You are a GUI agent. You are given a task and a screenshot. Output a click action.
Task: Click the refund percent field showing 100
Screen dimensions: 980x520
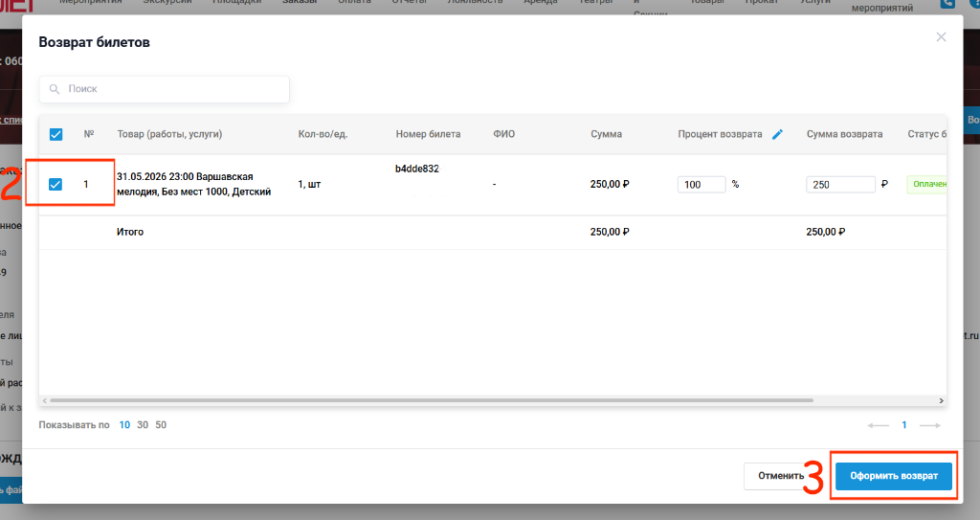[702, 185]
